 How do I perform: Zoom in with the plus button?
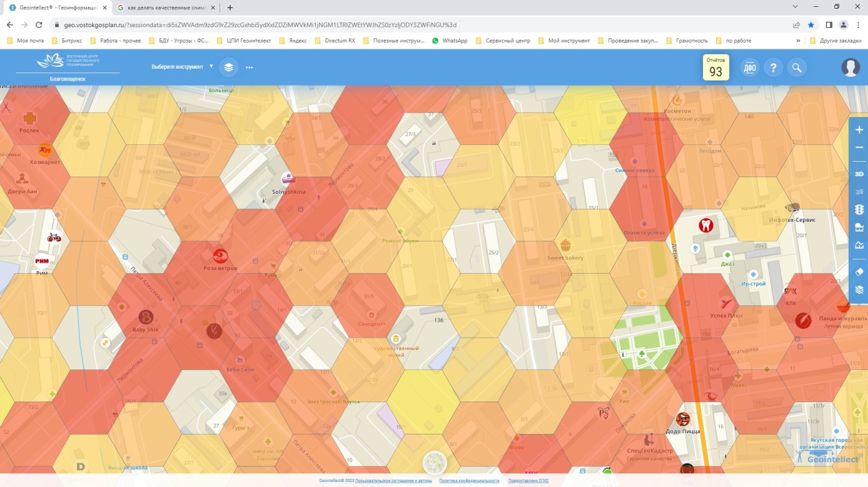point(859,130)
